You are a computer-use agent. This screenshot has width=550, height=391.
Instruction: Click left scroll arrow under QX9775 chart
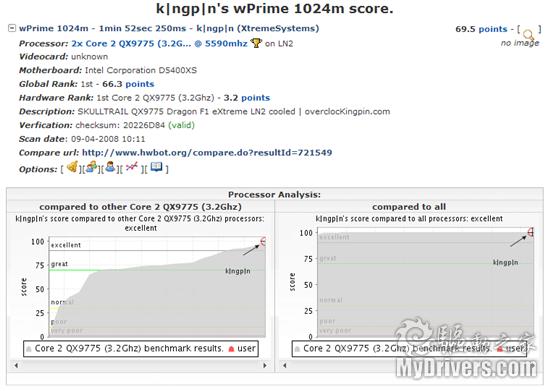(x=16, y=365)
